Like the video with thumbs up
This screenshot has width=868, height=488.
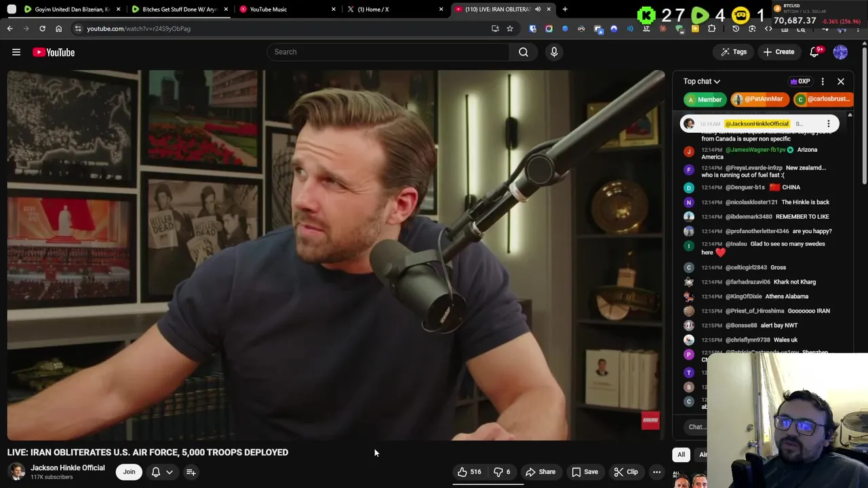tap(469, 472)
